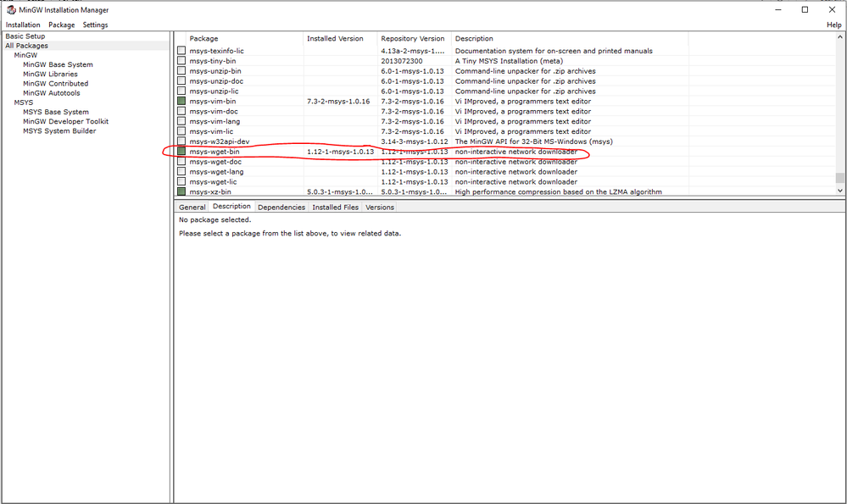Switch to the Dependencies tab
The width and height of the screenshot is (847, 504).
click(281, 208)
